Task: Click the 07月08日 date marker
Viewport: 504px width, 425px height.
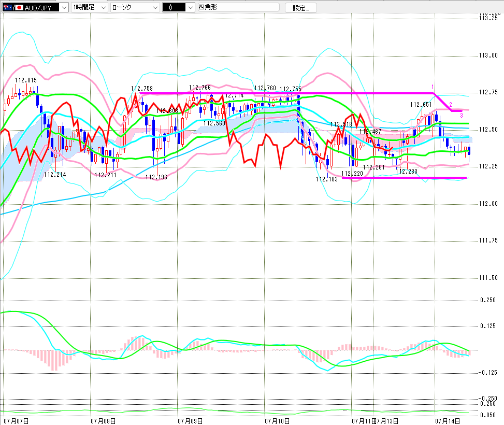Action: coord(103,421)
